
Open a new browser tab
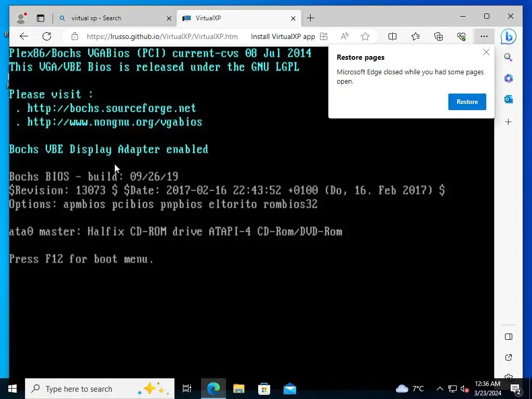coord(311,18)
